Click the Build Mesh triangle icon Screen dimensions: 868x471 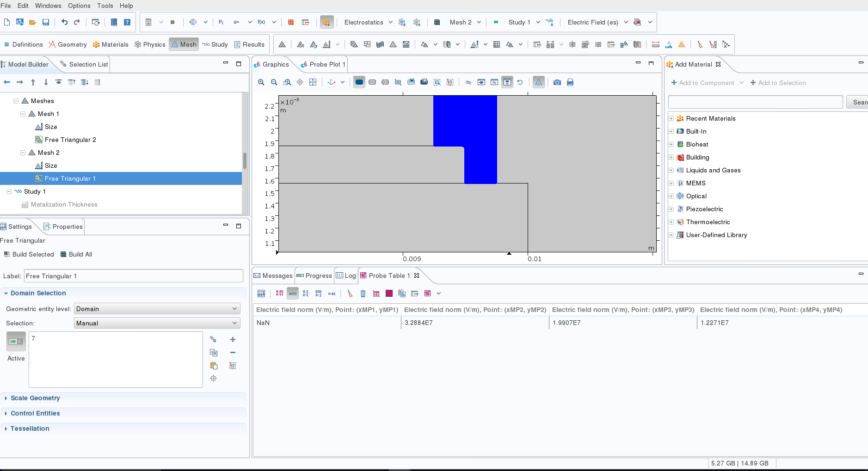(x=282, y=44)
